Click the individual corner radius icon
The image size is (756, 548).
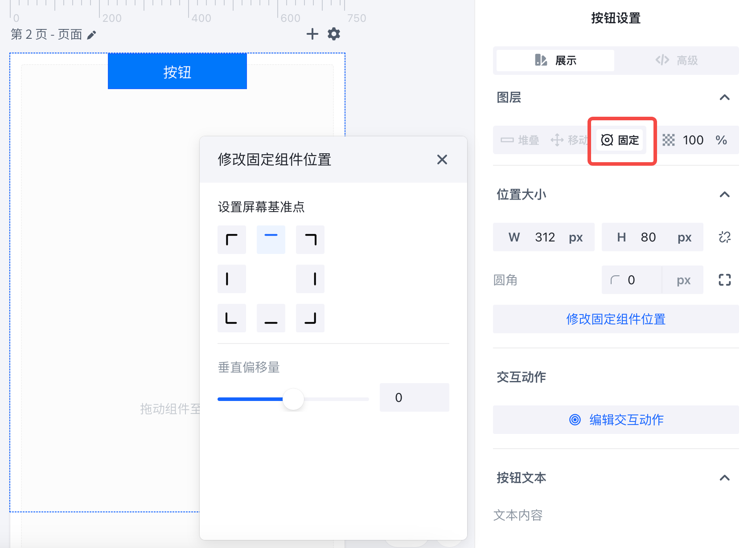point(724,280)
